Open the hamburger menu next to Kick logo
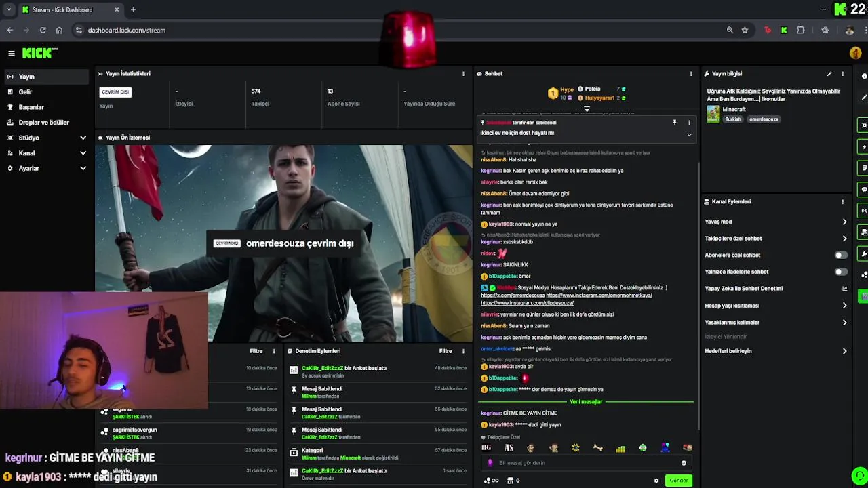The height and width of the screenshot is (488, 868). (12, 53)
